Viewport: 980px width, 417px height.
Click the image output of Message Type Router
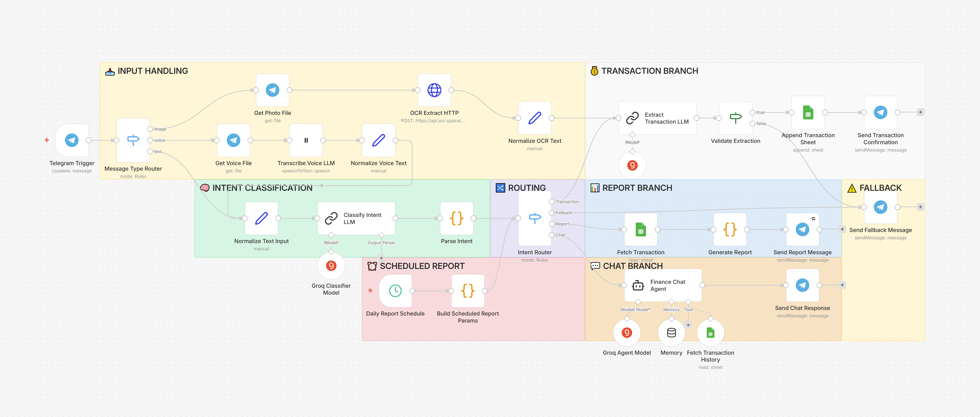(150, 129)
